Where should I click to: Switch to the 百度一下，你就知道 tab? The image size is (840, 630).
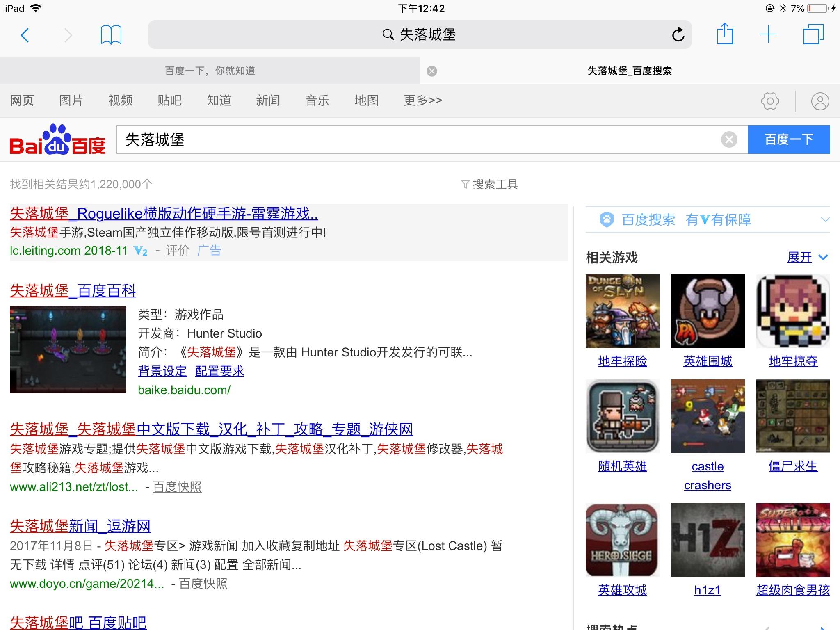coord(210,71)
